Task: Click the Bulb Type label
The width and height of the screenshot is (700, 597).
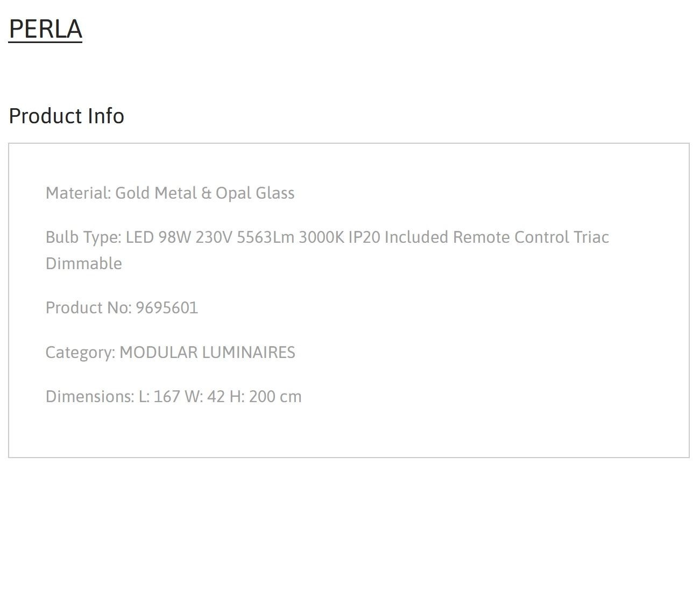Action: [83, 237]
